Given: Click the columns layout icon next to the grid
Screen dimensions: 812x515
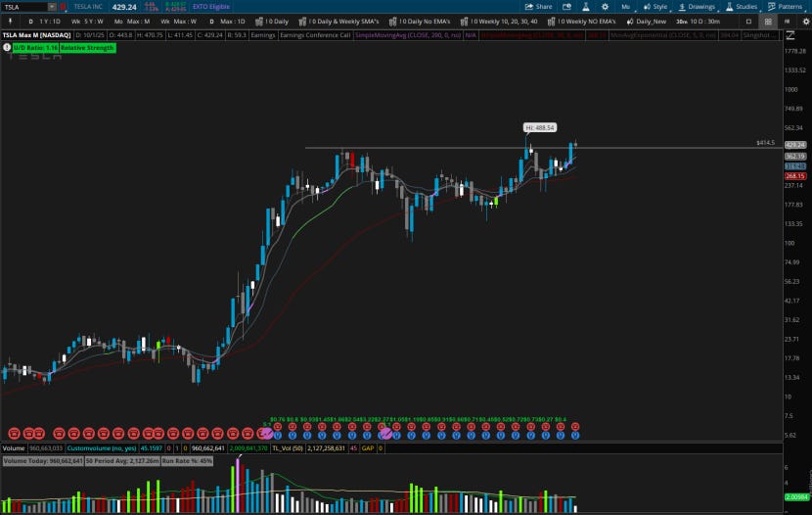Looking at the screenshot, I should point(788,22).
